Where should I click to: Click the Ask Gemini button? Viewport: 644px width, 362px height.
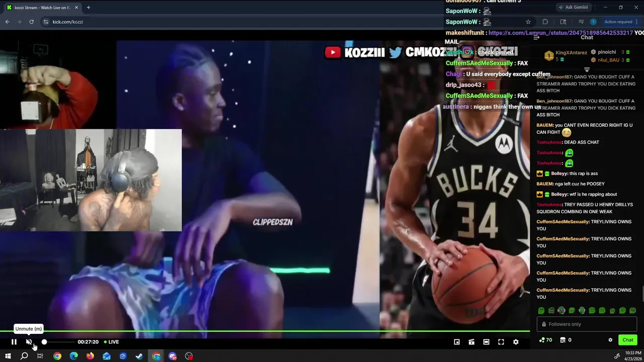click(573, 8)
